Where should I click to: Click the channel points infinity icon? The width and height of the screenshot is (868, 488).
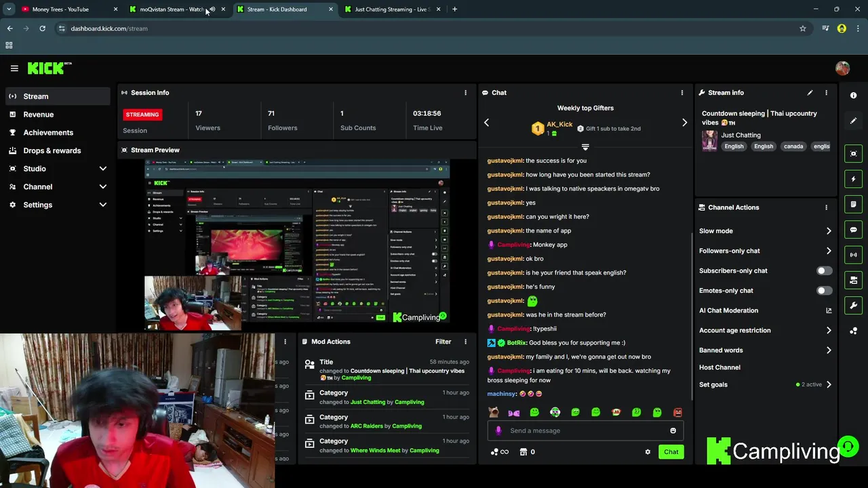pos(500,452)
